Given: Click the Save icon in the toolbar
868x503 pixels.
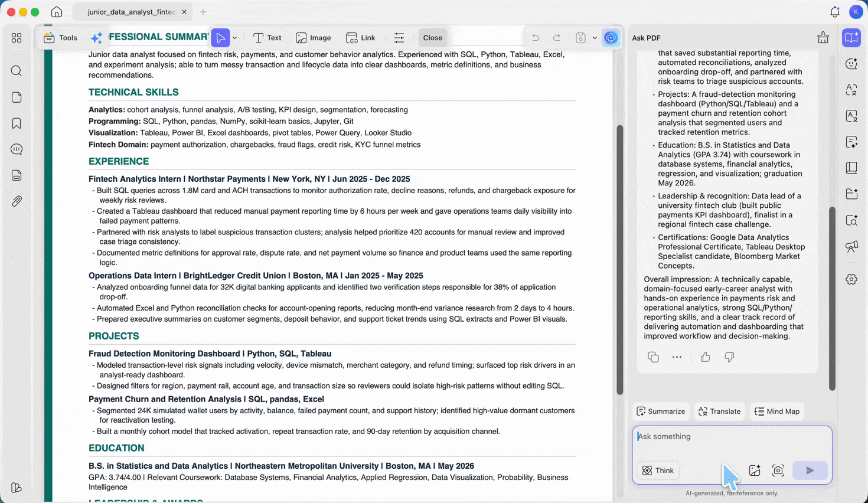Looking at the screenshot, I should point(580,38).
